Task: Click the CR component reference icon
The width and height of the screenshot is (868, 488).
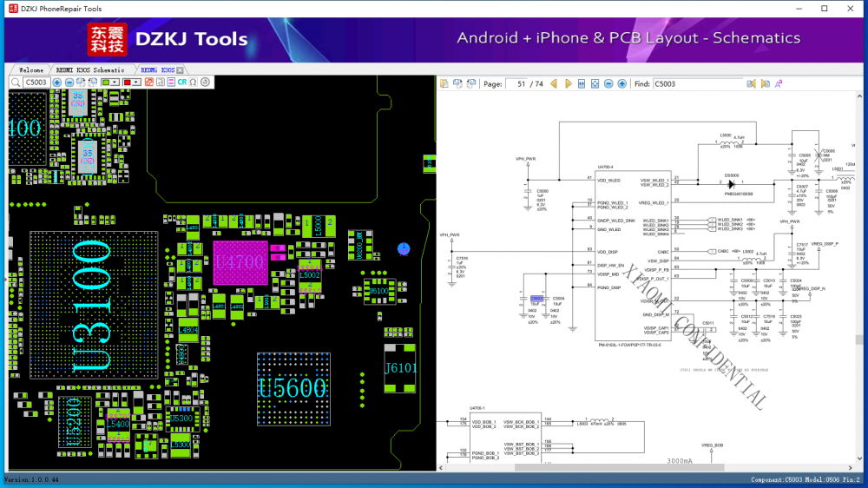Action: coord(182,82)
